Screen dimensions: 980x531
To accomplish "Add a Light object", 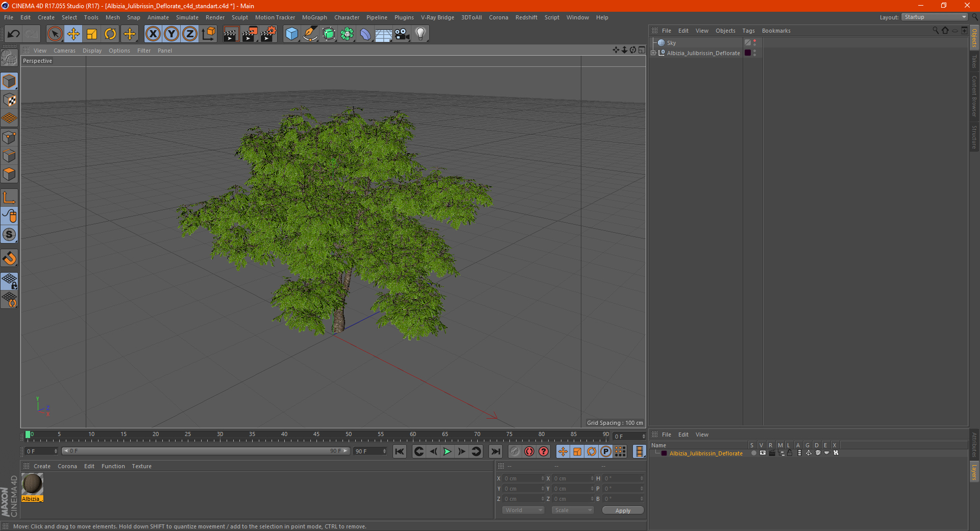I will (421, 34).
